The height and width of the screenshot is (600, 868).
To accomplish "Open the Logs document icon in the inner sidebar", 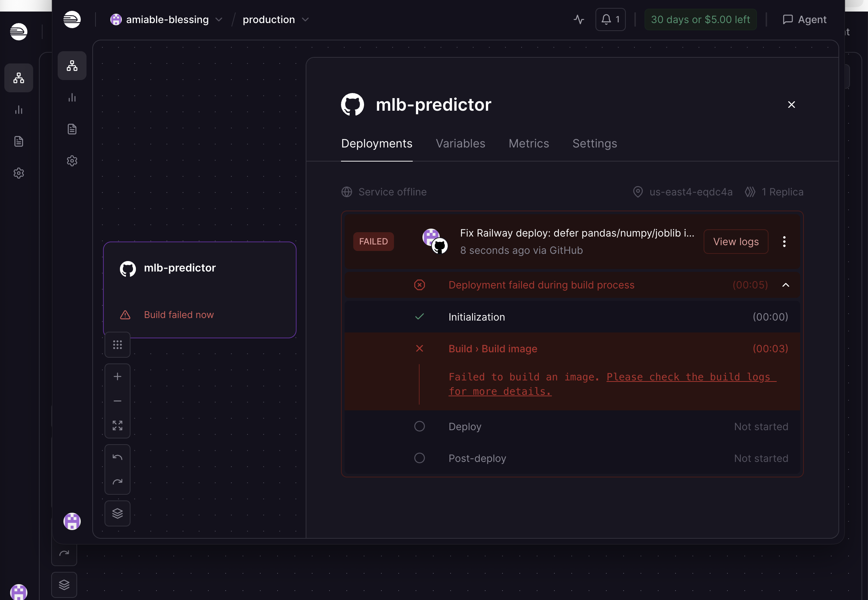I will 72,129.
